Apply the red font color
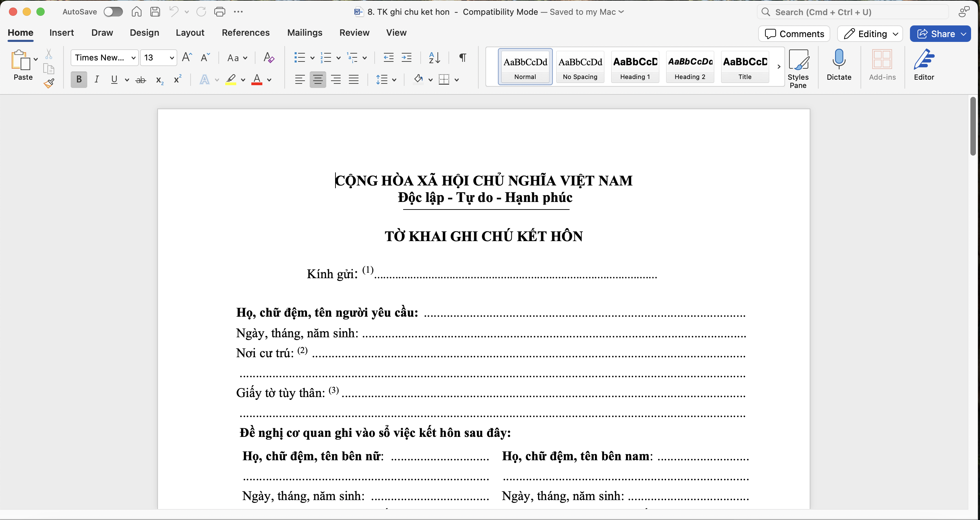The width and height of the screenshot is (980, 520). [x=257, y=79]
